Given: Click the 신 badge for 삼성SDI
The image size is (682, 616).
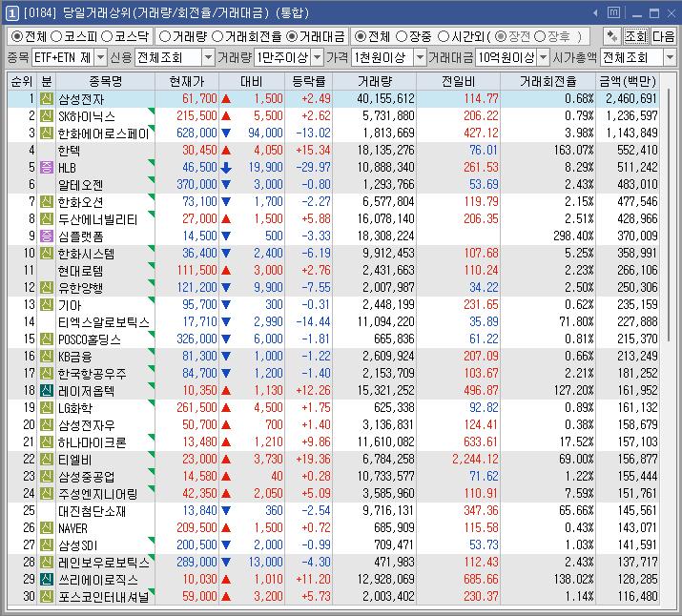Looking at the screenshot, I should click(47, 545).
